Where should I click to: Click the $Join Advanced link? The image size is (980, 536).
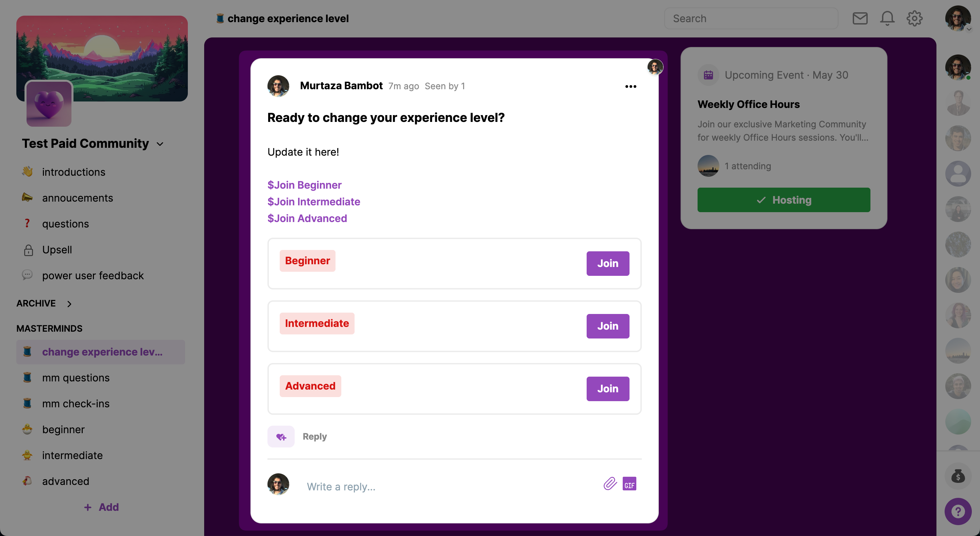[x=307, y=219]
